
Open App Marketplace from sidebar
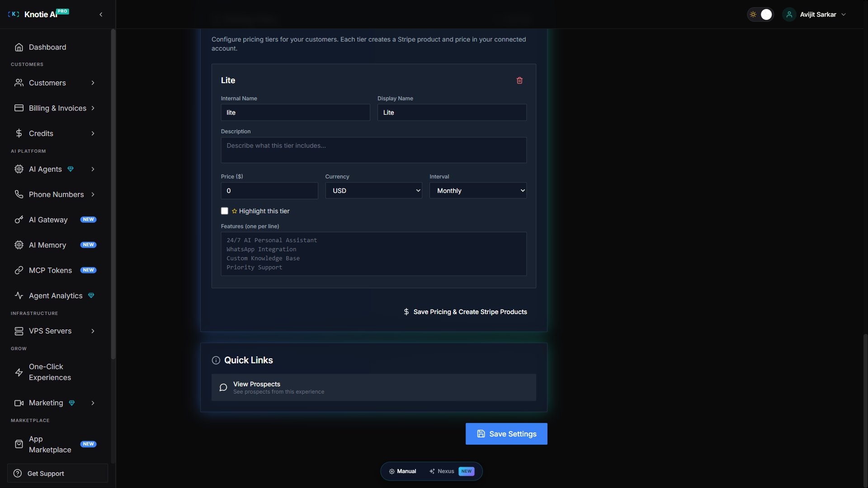(56, 444)
